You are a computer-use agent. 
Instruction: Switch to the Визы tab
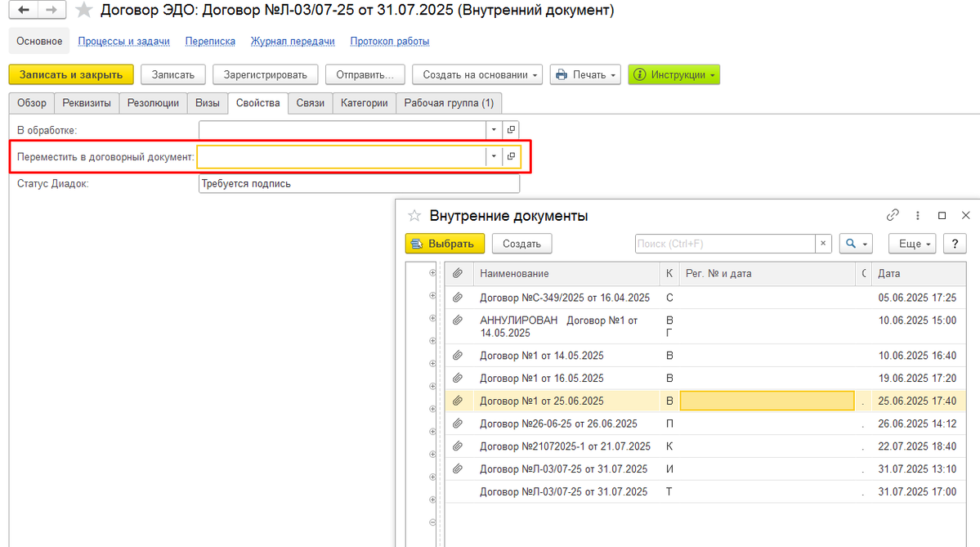(x=208, y=103)
